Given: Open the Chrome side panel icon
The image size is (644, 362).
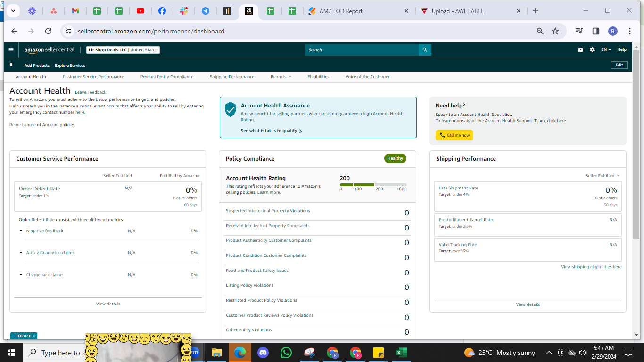Looking at the screenshot, I should 596,31.
